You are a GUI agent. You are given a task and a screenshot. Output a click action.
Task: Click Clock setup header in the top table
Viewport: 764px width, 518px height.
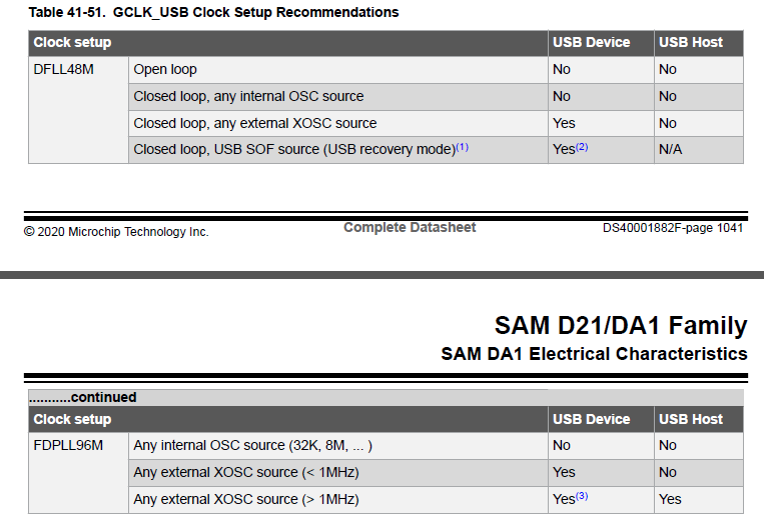tap(72, 42)
